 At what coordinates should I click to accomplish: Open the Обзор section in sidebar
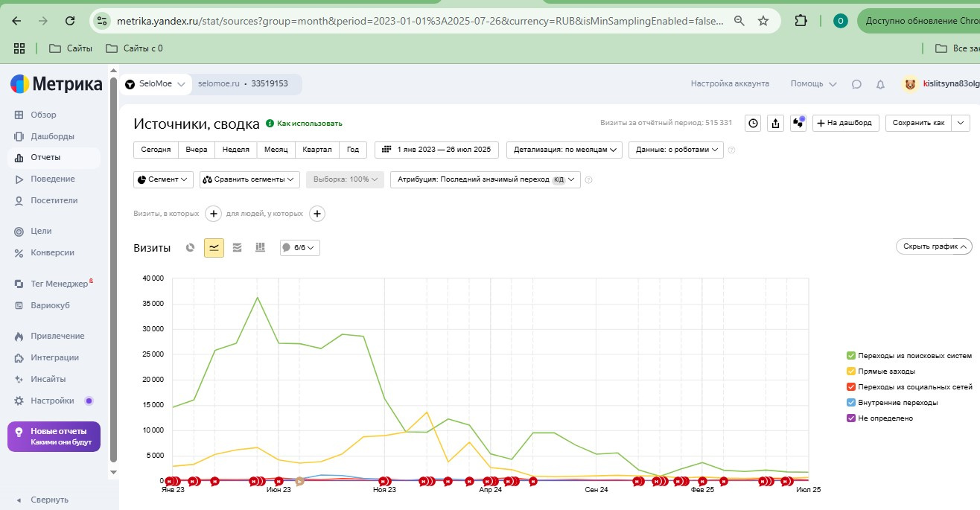(x=45, y=115)
